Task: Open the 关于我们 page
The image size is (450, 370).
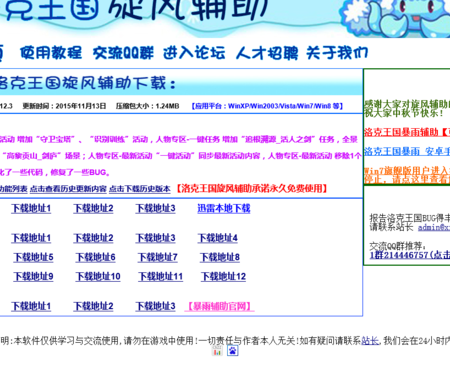Action: click(x=337, y=53)
